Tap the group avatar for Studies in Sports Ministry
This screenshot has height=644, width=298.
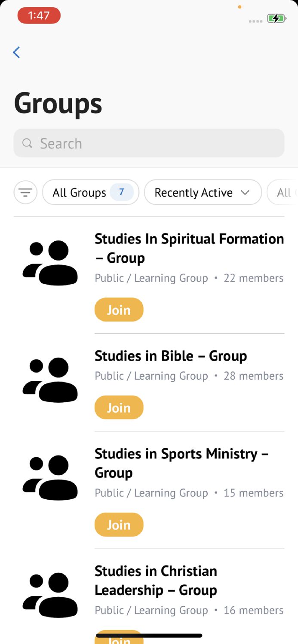pos(50,477)
